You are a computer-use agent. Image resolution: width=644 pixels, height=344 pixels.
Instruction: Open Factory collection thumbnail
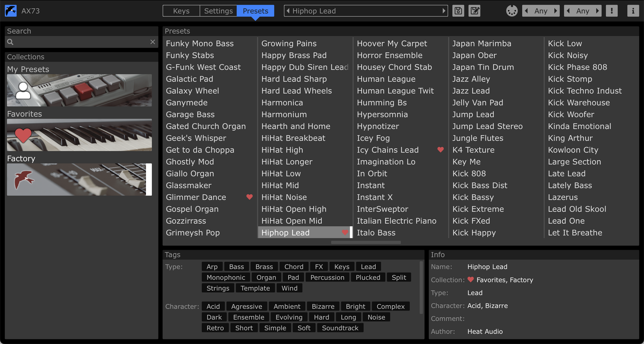pyautogui.click(x=79, y=179)
